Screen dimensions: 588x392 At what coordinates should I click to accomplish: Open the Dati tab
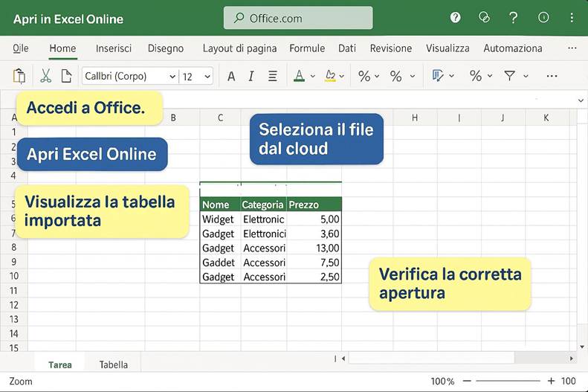pos(347,48)
